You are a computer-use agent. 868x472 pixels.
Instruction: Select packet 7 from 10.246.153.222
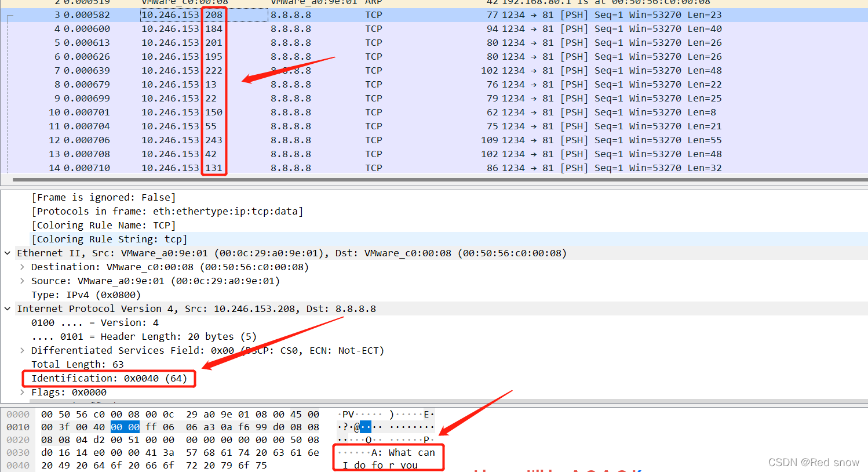[434, 71]
